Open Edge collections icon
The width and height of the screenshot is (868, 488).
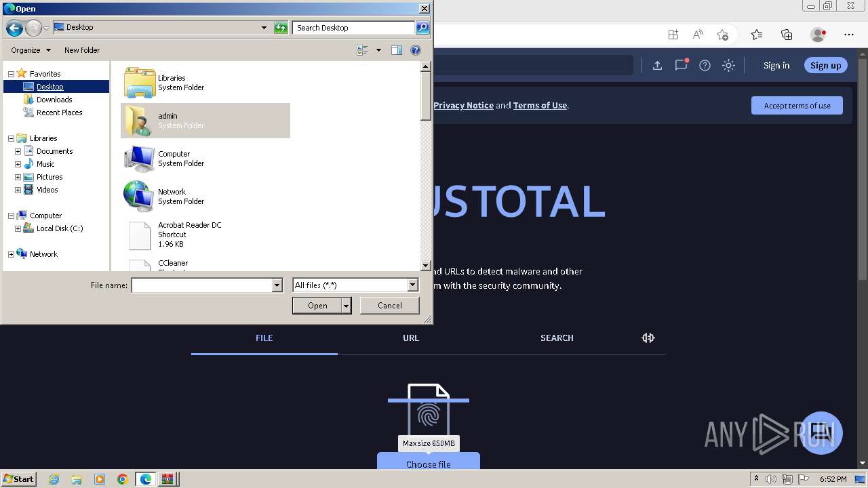point(787,35)
